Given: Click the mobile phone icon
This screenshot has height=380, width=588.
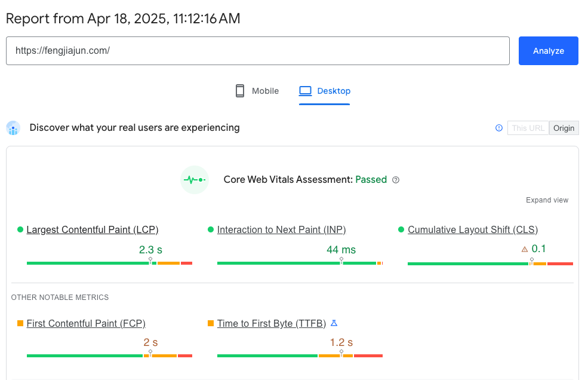Looking at the screenshot, I should (x=240, y=91).
